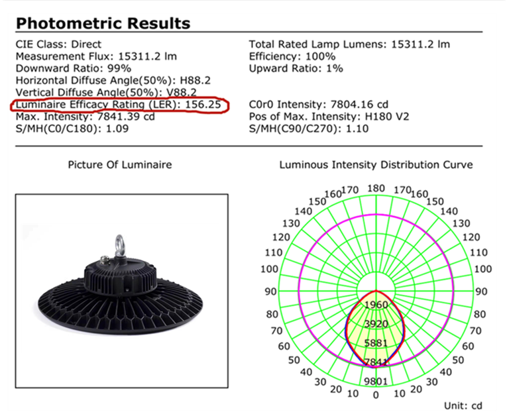Click the Picture Of Luminaire caption

tap(120, 165)
